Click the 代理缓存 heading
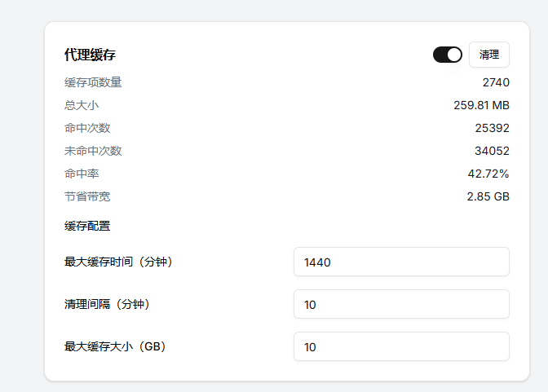The height and width of the screenshot is (392, 548). point(90,55)
